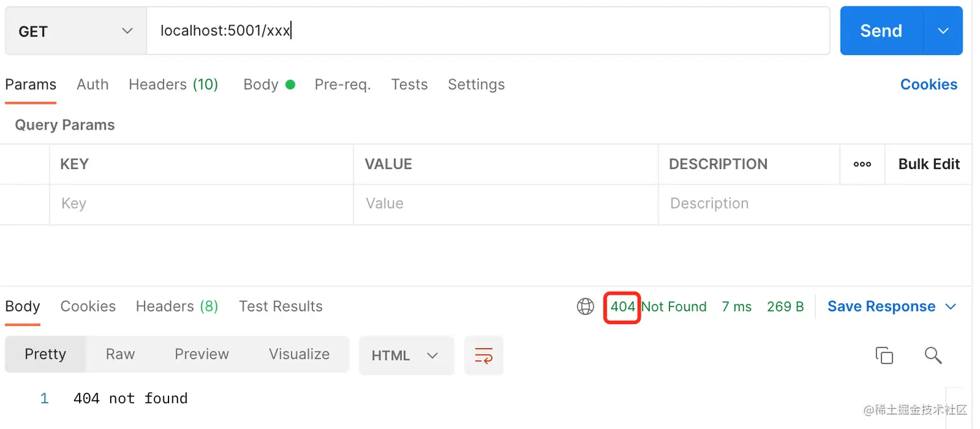Select the Raw view
Screen dimensions: 980x429
(x=121, y=354)
